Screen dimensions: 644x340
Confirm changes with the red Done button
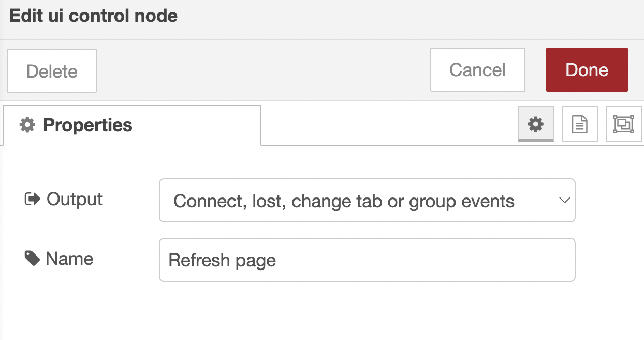587,70
